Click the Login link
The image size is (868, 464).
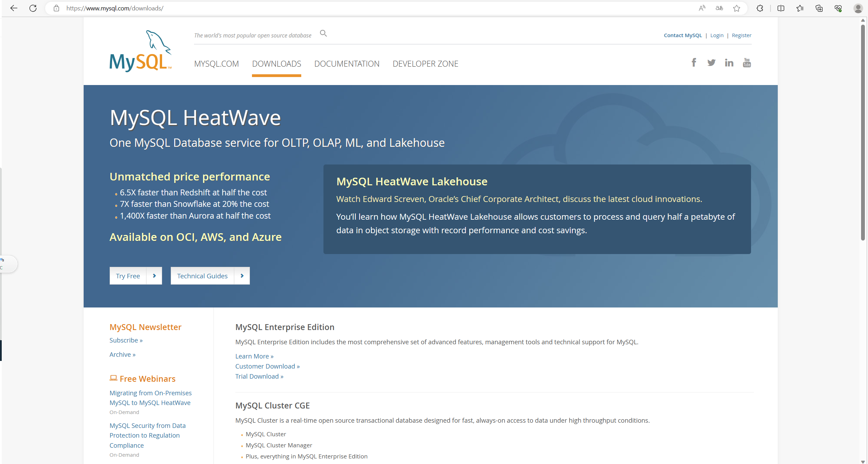click(x=717, y=35)
